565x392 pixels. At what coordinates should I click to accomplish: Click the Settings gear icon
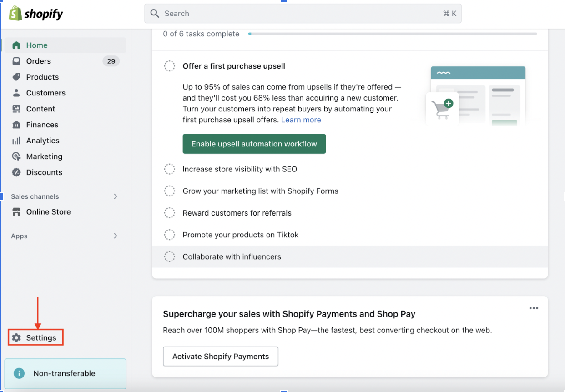(16, 338)
